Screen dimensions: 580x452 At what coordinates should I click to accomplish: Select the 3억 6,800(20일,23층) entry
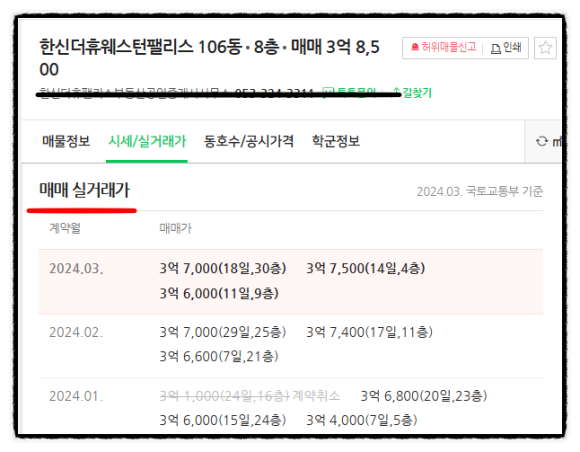tap(424, 396)
